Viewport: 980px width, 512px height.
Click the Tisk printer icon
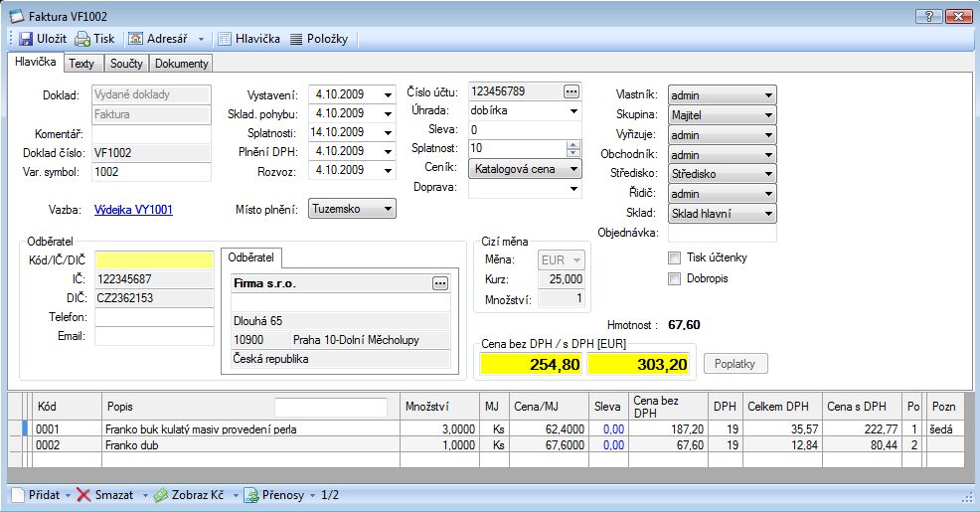82,39
